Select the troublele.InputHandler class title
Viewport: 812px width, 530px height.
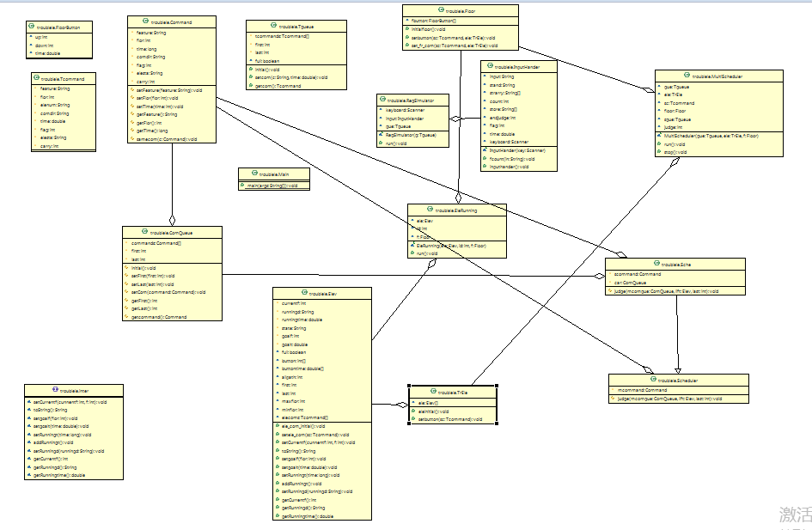tap(517, 67)
